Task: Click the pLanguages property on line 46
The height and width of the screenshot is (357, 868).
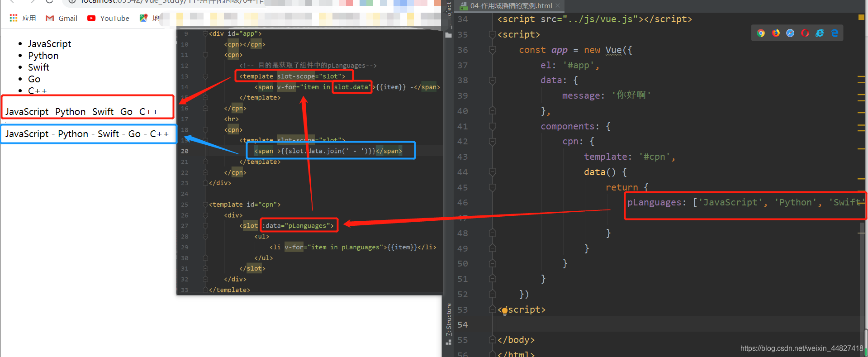Action: [654, 202]
